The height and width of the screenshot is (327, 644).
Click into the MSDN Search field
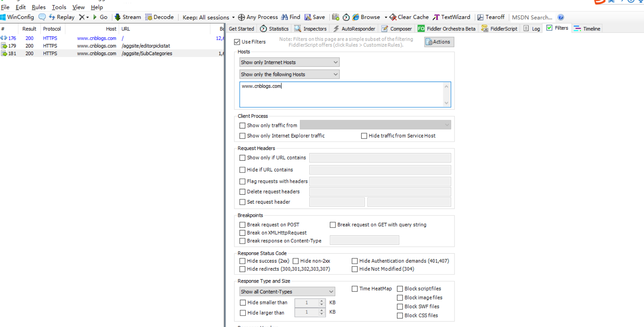[533, 17]
